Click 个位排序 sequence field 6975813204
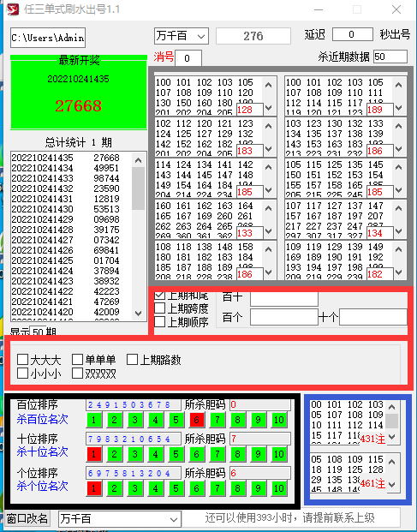417x532 pixels. (x=134, y=473)
